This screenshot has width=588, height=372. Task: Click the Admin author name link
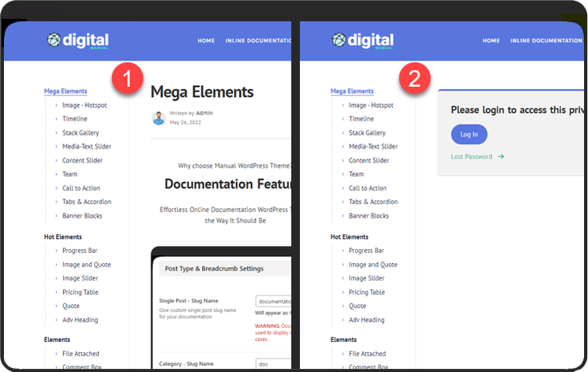click(x=204, y=113)
